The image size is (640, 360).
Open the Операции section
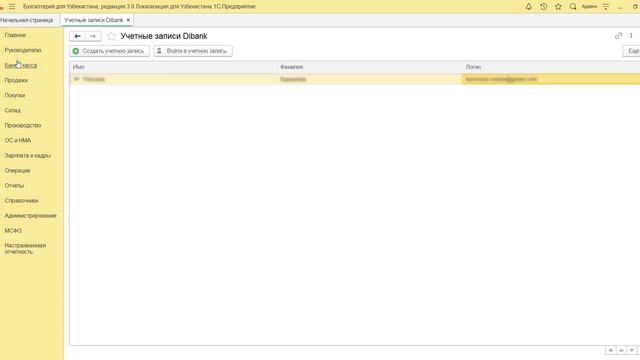tap(18, 171)
